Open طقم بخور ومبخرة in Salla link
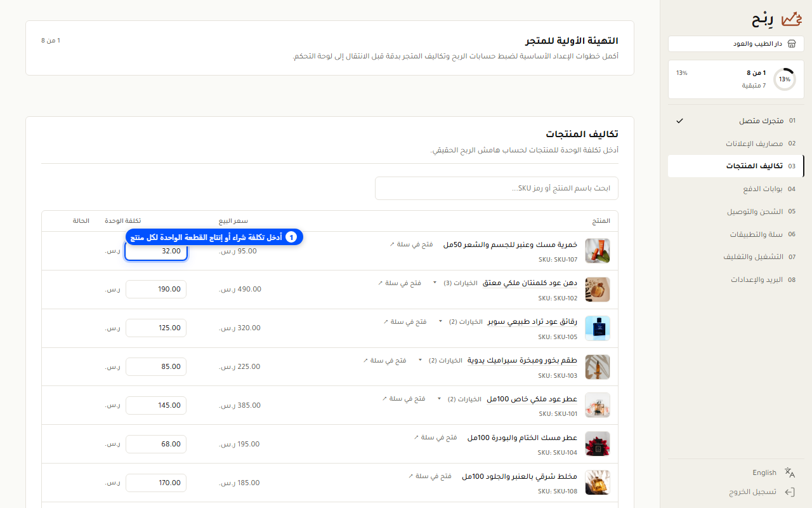This screenshot has width=812, height=508. [384, 360]
